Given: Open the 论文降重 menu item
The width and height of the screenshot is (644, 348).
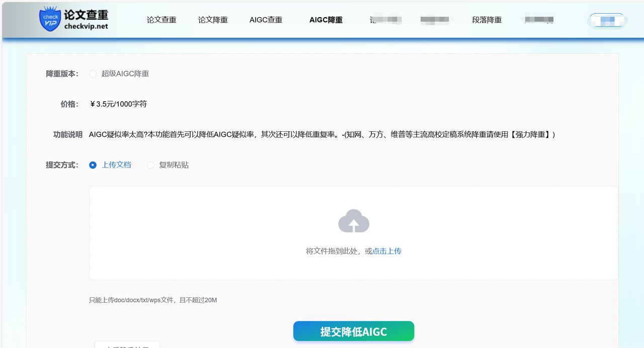Looking at the screenshot, I should (213, 20).
